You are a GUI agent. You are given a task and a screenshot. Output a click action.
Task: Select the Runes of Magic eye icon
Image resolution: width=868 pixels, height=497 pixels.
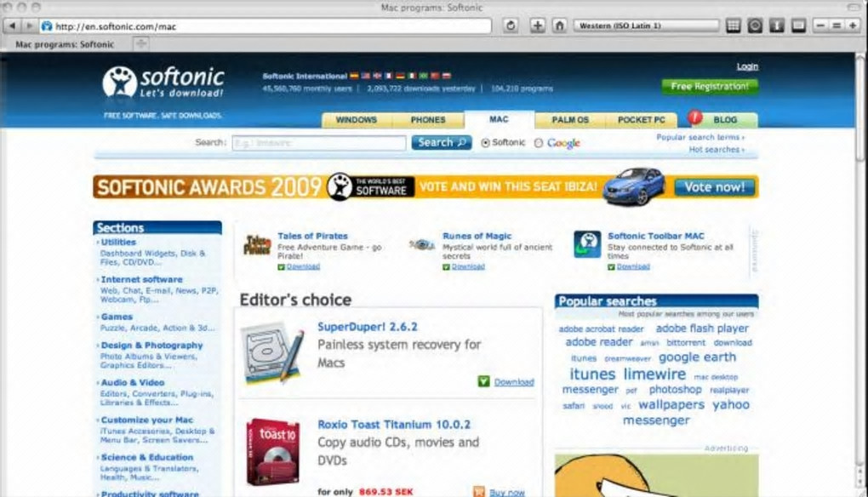coord(422,244)
